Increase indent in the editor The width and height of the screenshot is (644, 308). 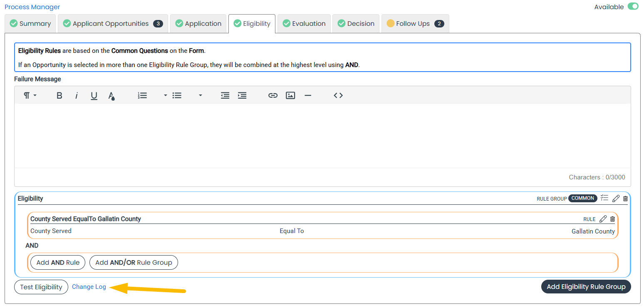point(242,95)
